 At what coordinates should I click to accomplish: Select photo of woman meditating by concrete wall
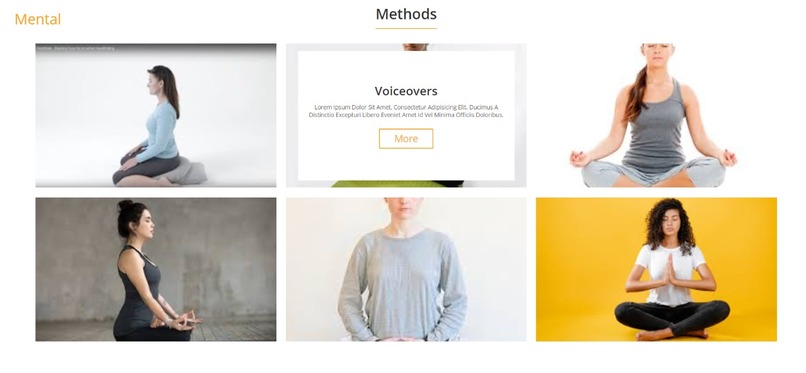coord(156,269)
